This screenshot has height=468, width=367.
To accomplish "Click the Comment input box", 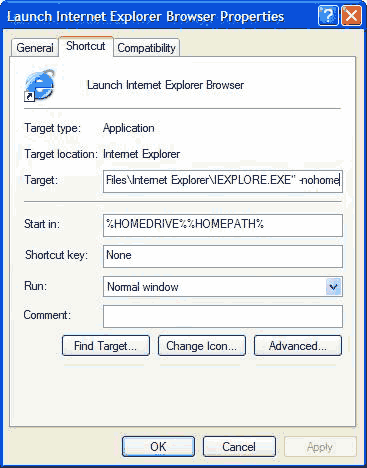I will click(x=223, y=316).
